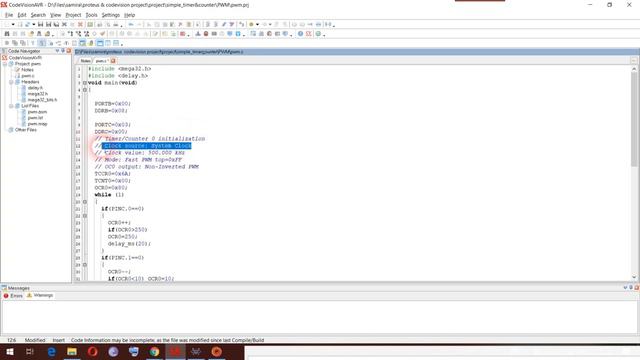This screenshot has width=640, height=360.
Task: Switch to the pwm.c editor tab
Action: (100, 61)
